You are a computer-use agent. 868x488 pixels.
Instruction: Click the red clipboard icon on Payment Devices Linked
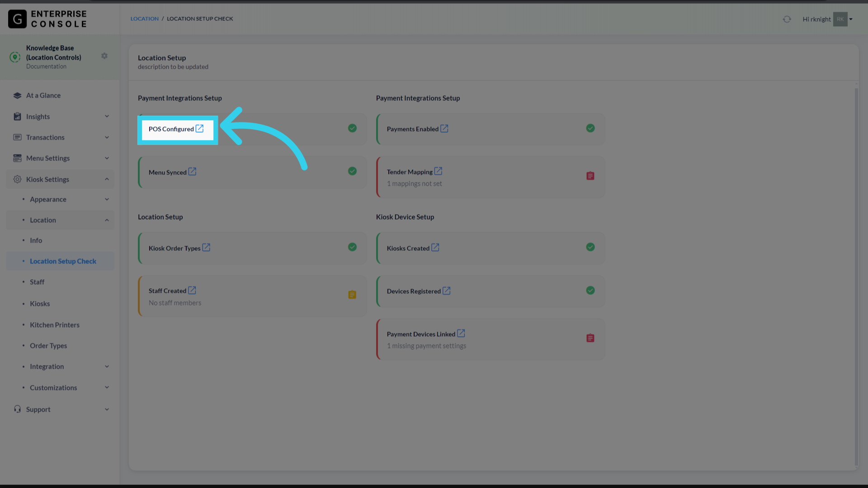pyautogui.click(x=590, y=338)
